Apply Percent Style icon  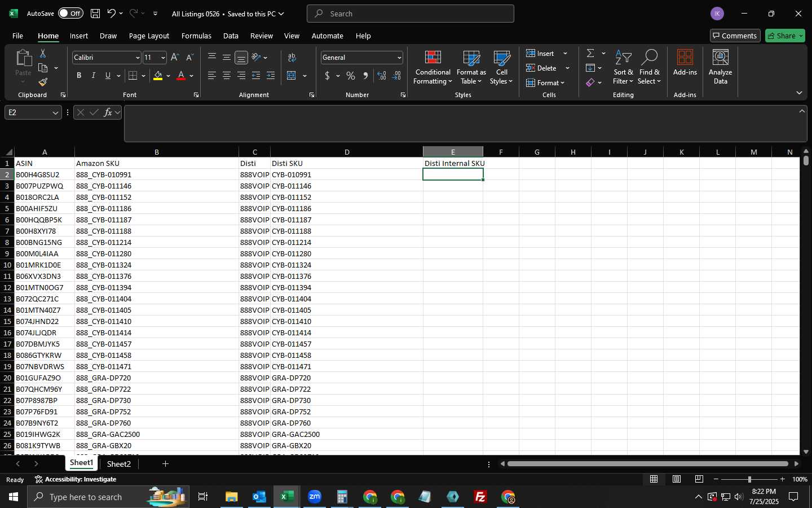[351, 76]
